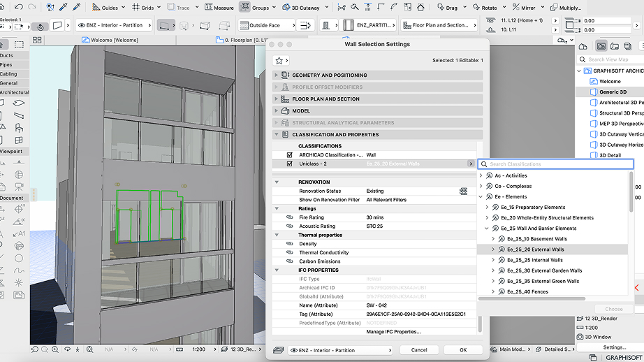Click the Renovation Status brick icon
This screenshot has height=362, width=644.
[x=463, y=191]
